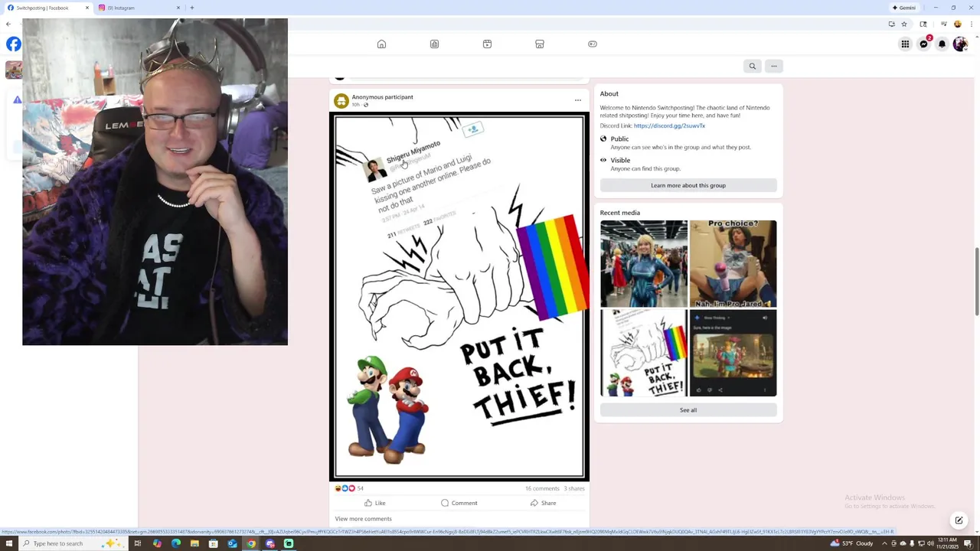Viewport: 980px width, 551px height.
Task: Close the Switchposting Facebook tab
Action: pos(87,8)
